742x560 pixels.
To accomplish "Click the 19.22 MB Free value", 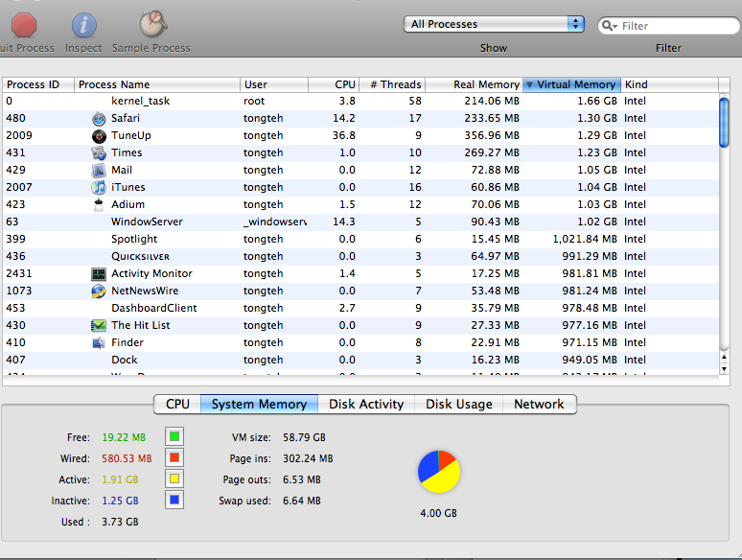I will pos(124,437).
